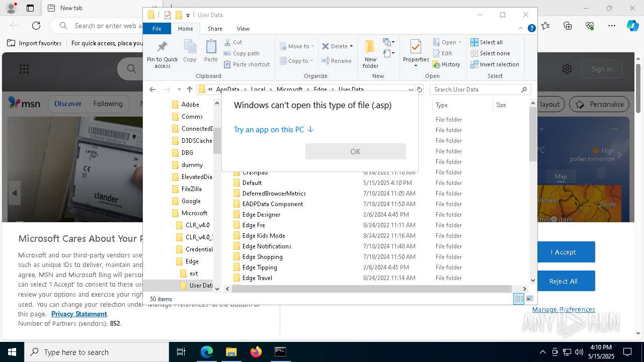
Task: Open Manage Preferences link
Action: [563, 309]
